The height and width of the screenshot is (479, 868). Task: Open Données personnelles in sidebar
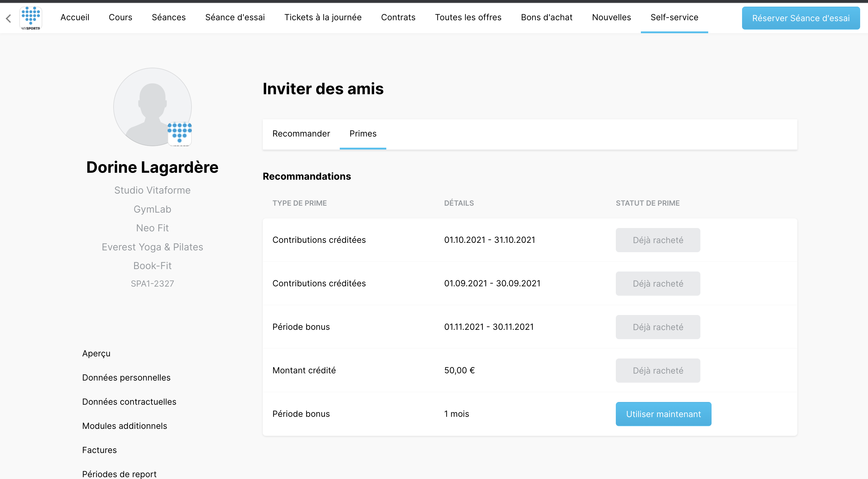point(126,378)
